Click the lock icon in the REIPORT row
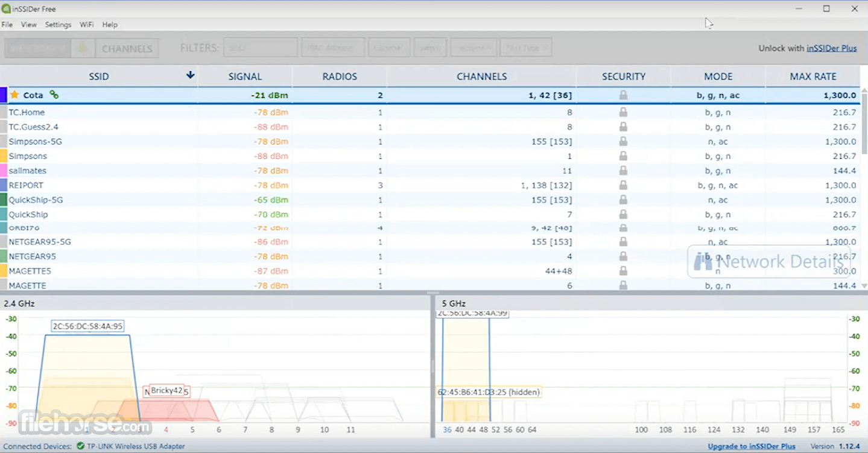Screen dimensions: 868x453 (x=623, y=185)
